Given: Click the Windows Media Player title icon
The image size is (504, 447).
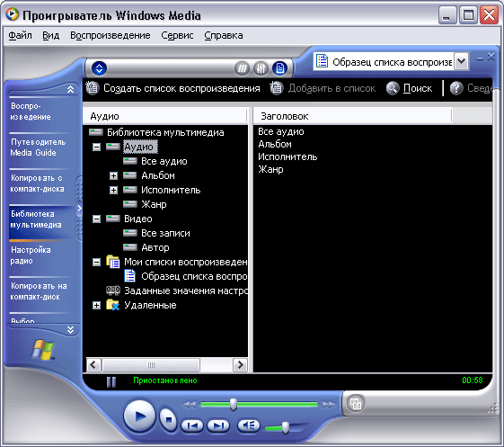Looking at the screenshot, I should point(12,14).
